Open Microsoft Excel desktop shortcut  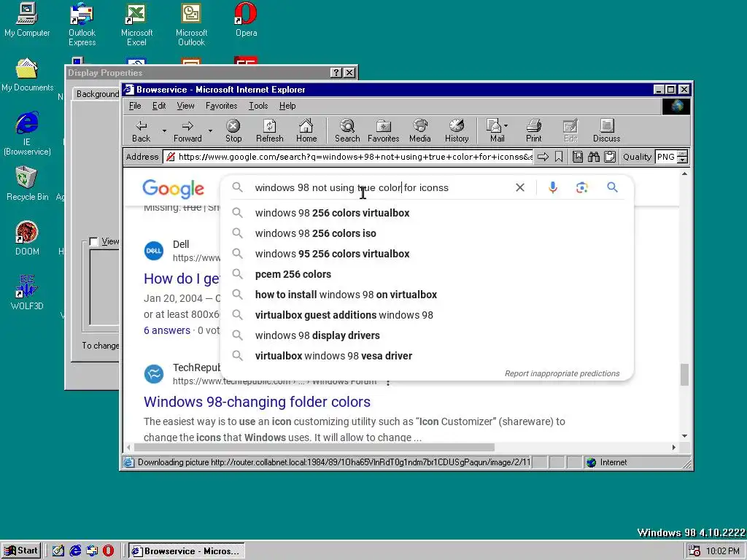[x=136, y=24]
